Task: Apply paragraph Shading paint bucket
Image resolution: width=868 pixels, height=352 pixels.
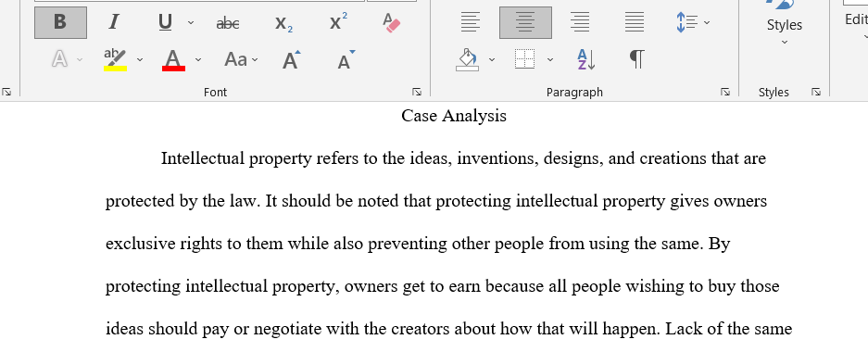Action: tap(467, 59)
